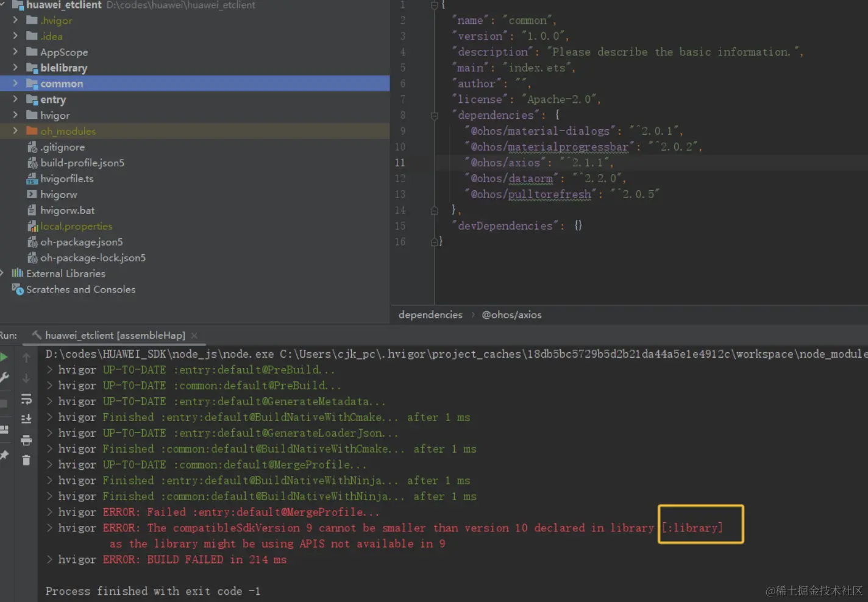Expand the entry module
868x602 pixels.
15,99
